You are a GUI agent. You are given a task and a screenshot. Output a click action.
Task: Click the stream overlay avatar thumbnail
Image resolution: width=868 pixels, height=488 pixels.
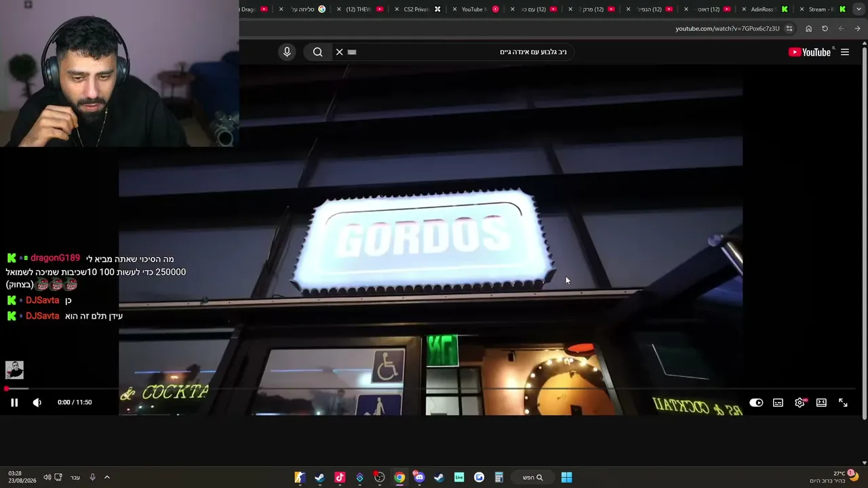pos(14,370)
